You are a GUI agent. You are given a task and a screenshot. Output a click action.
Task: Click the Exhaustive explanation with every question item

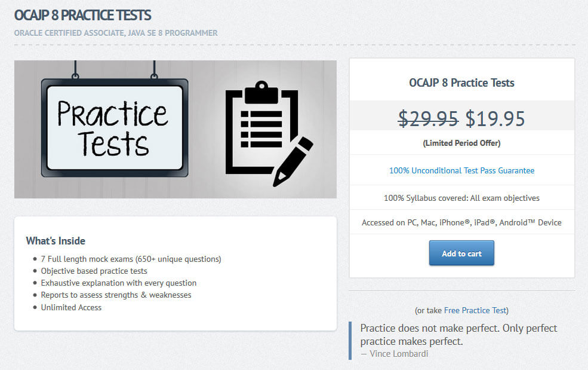[x=119, y=283]
